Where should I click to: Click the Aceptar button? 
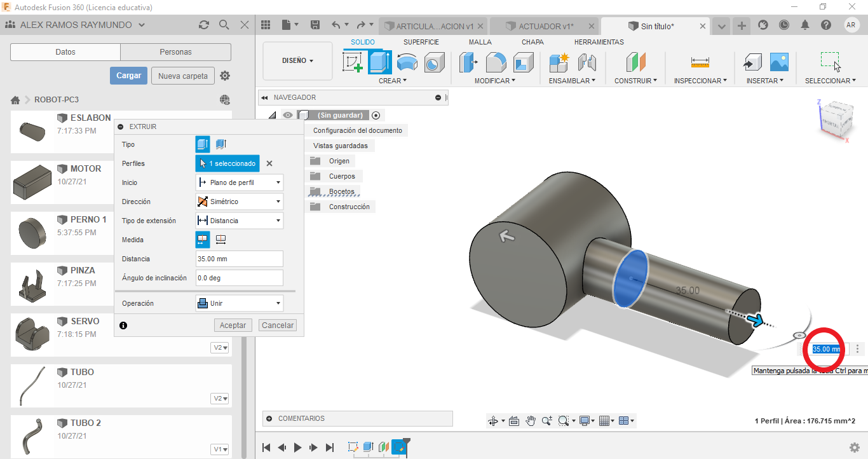pos(233,325)
